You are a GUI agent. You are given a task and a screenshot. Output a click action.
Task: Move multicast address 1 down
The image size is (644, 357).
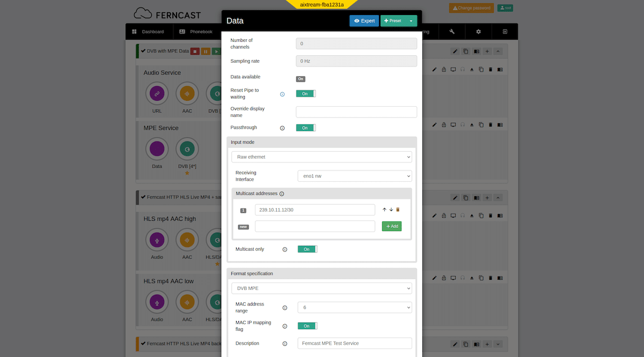pos(391,210)
